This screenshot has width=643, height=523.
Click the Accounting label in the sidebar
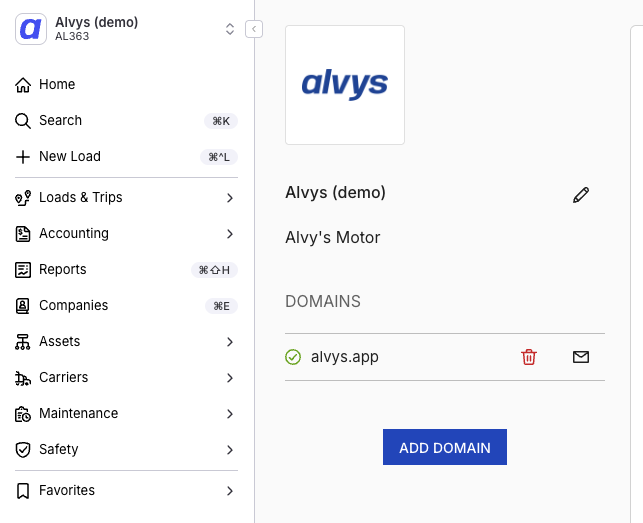74,233
